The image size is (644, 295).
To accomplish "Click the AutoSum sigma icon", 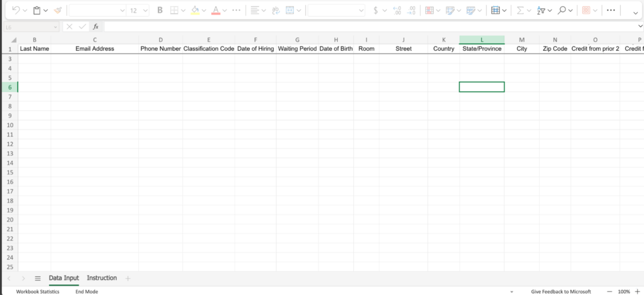I will pos(520,10).
